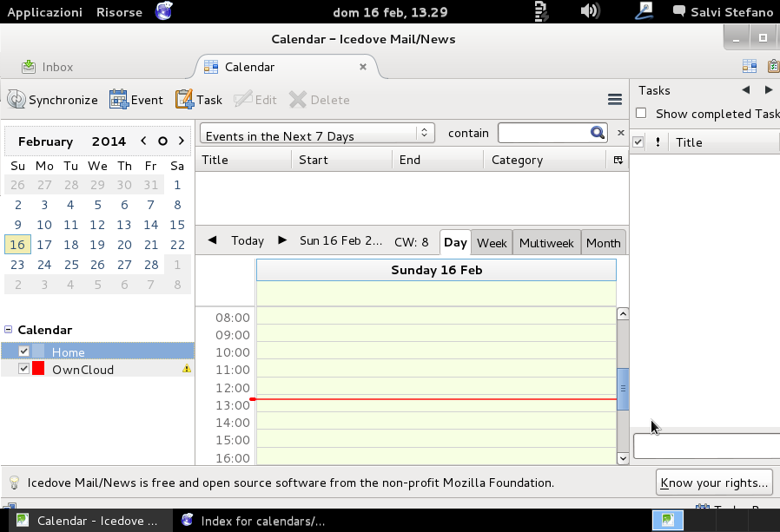Click the red OwnCloud color swatch

point(38,369)
